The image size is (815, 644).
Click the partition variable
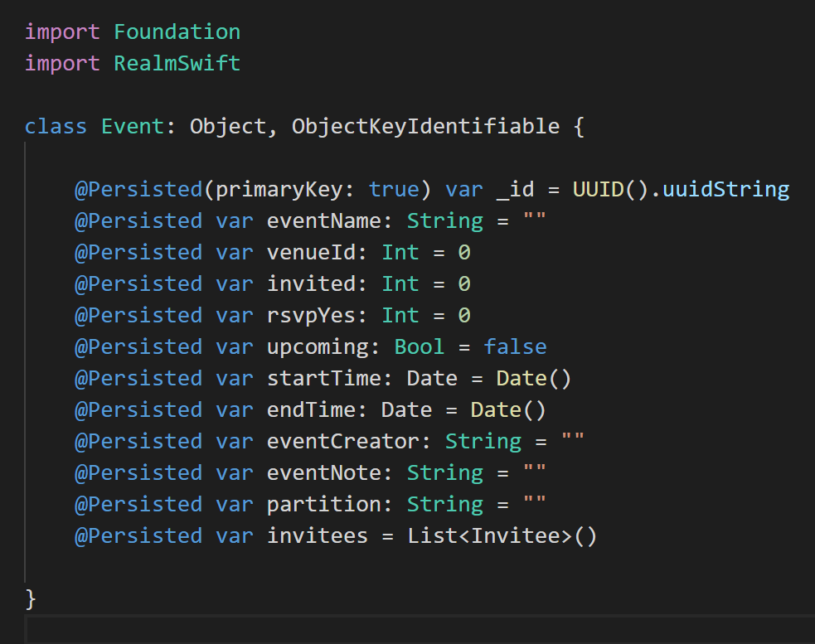[x=329, y=505]
